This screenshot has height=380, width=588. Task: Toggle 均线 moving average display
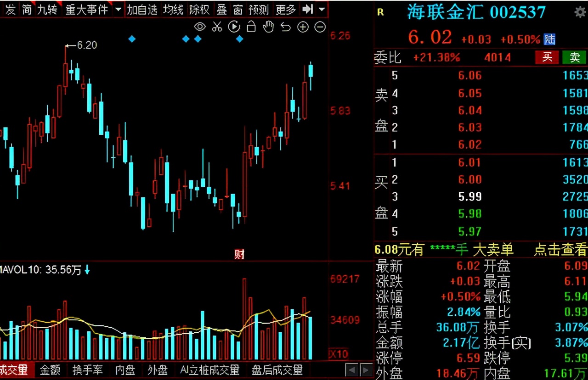(172, 9)
